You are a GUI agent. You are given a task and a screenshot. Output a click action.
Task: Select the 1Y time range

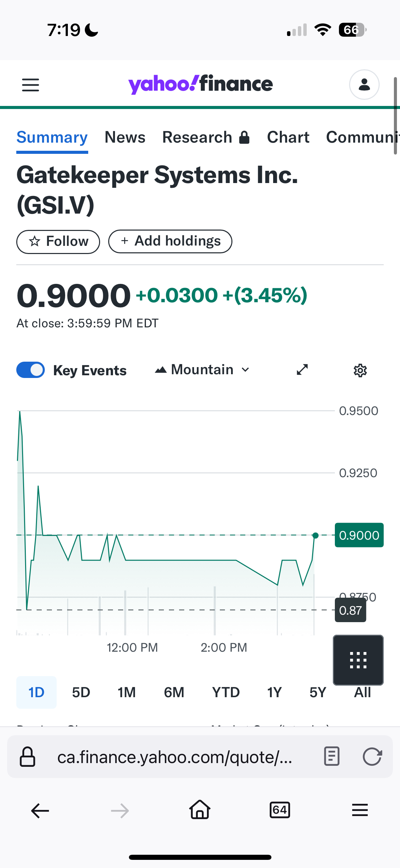(x=274, y=692)
